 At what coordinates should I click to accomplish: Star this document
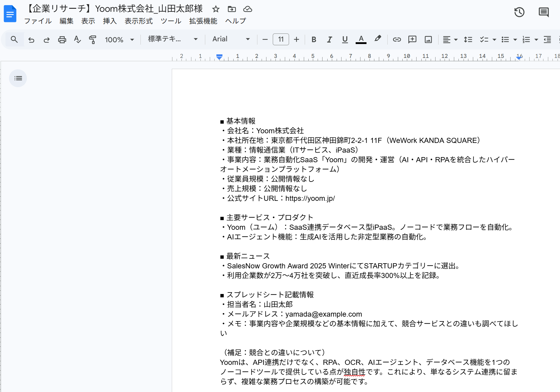(x=216, y=9)
